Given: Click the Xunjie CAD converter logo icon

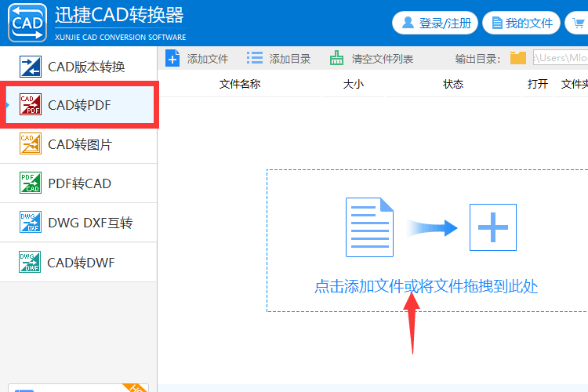Looking at the screenshot, I should [x=27, y=23].
